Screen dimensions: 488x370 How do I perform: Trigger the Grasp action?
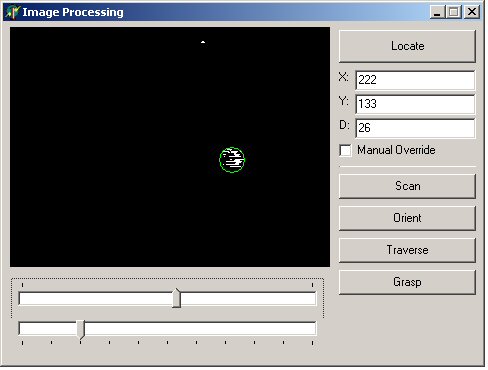click(407, 282)
